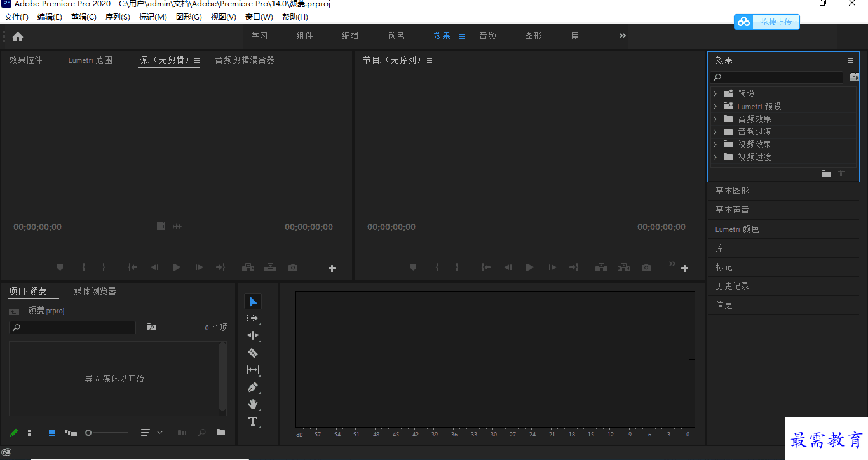Open button editor plus in Source monitor
The image size is (868, 460).
click(x=332, y=269)
